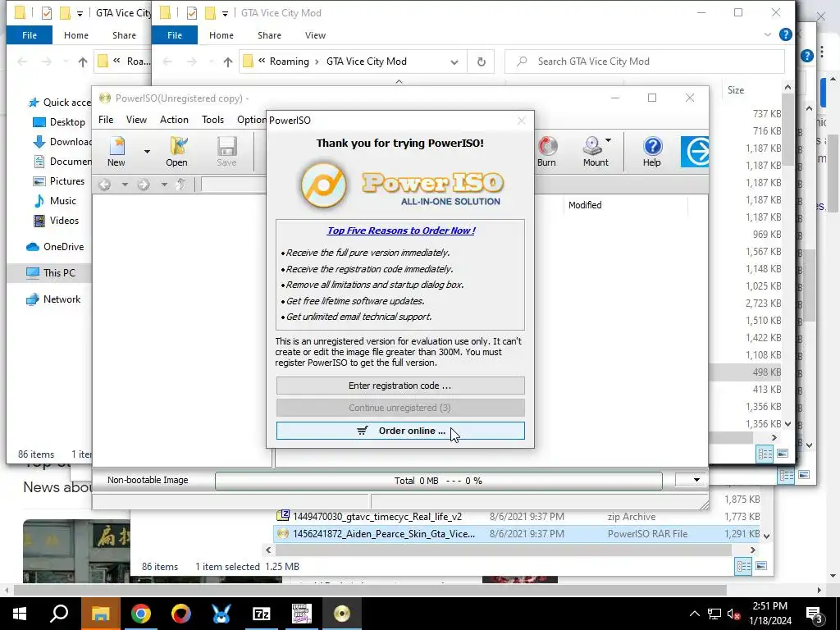
Task: Open Top Five Reasons to Order Now link
Action: tap(400, 231)
